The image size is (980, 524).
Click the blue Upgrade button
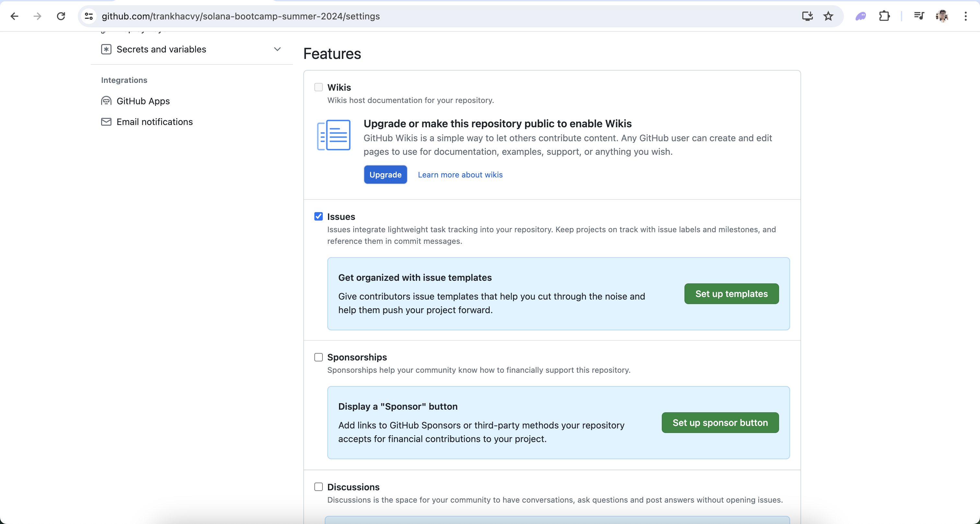[385, 175]
